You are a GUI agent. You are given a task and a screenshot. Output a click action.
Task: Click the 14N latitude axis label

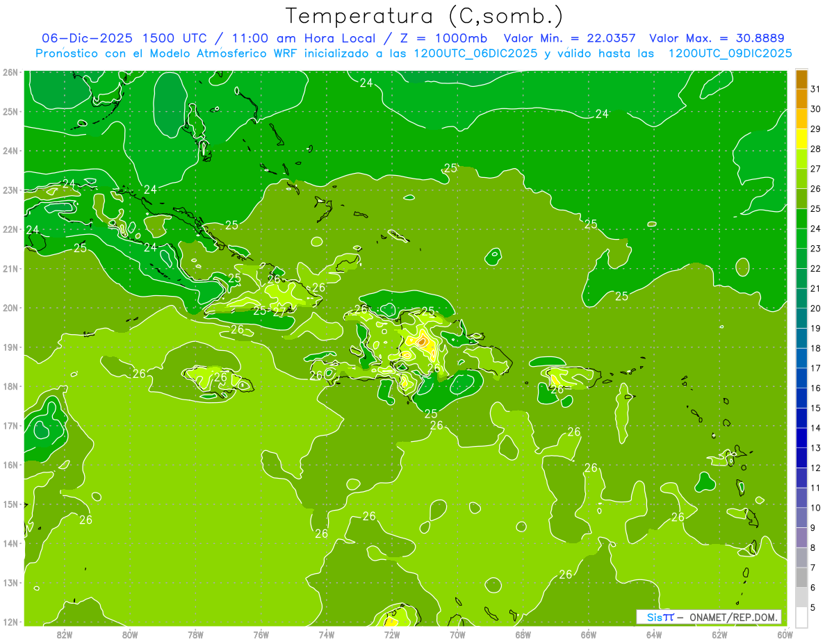tap(10, 543)
